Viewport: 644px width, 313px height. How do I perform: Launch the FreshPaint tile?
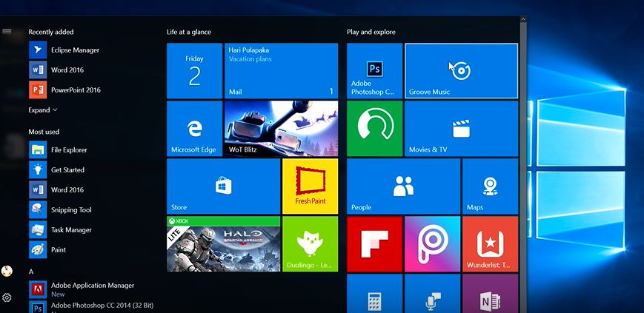coord(310,186)
